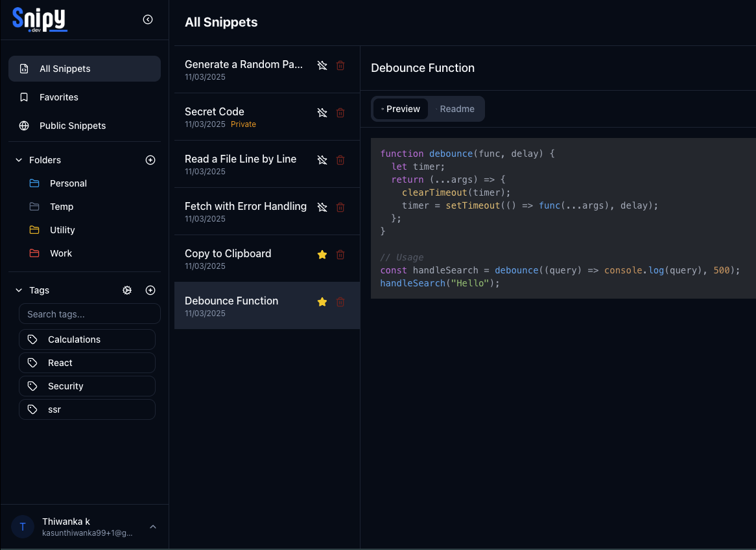Viewport: 756px width, 550px height.
Task: Switch to the Readme tab
Action: coord(456,109)
